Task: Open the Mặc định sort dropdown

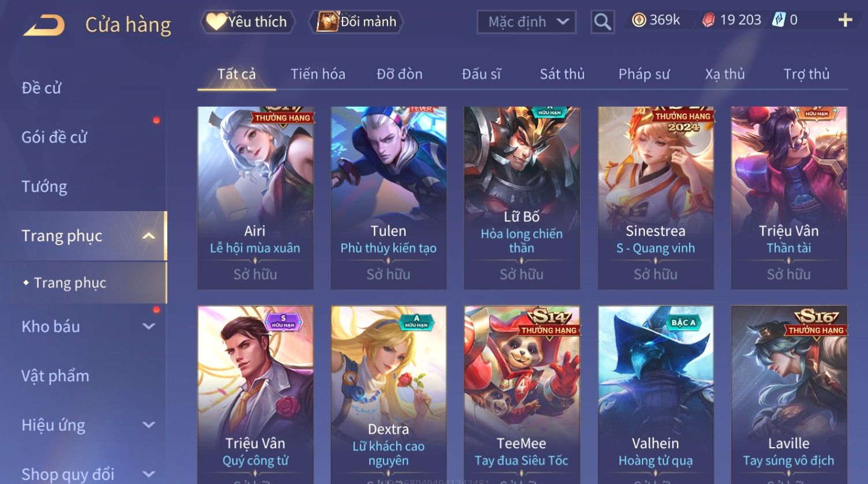Action: tap(527, 22)
